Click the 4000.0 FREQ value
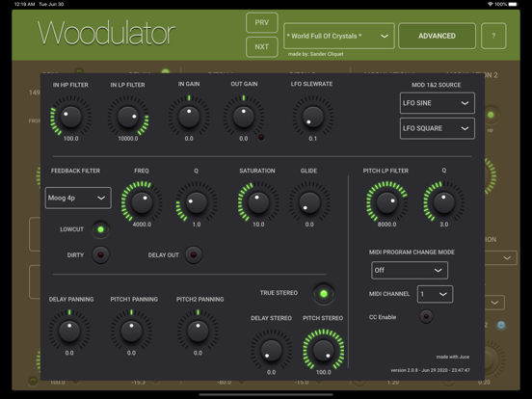 pyautogui.click(x=142, y=225)
